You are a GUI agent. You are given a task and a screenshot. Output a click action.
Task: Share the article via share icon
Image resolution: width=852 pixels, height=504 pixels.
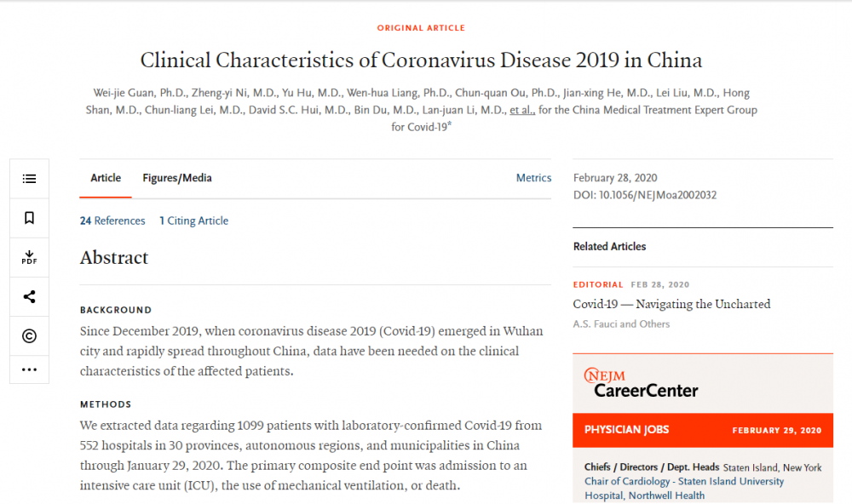coord(29,296)
